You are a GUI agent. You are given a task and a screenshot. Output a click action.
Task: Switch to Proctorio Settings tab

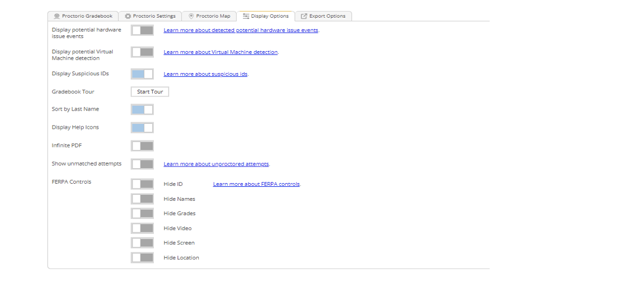(150, 16)
